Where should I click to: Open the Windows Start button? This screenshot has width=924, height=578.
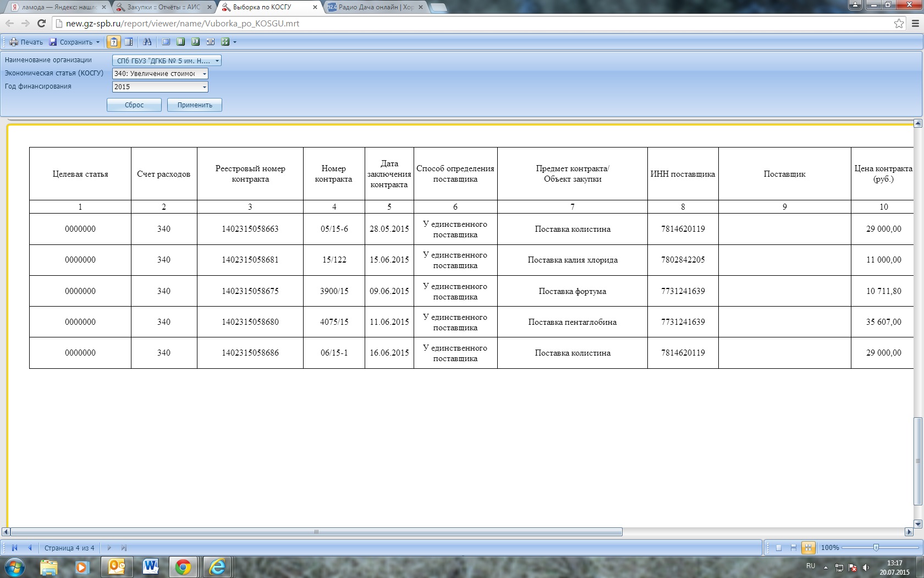click(15, 567)
